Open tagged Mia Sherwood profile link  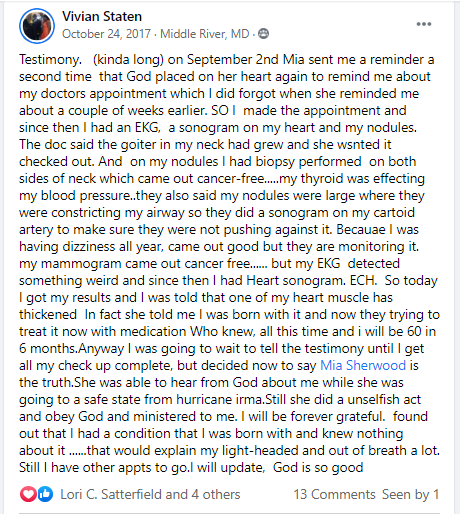click(363, 365)
